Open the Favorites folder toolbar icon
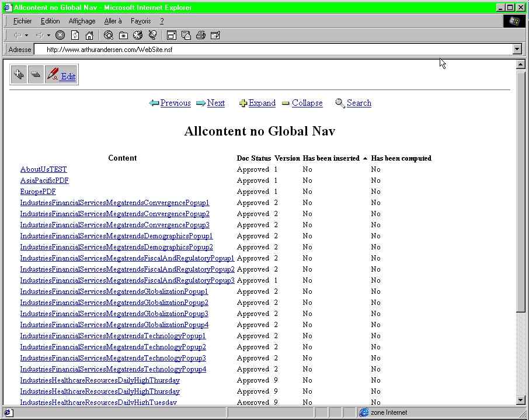This screenshot has height=420, width=529. point(123,35)
